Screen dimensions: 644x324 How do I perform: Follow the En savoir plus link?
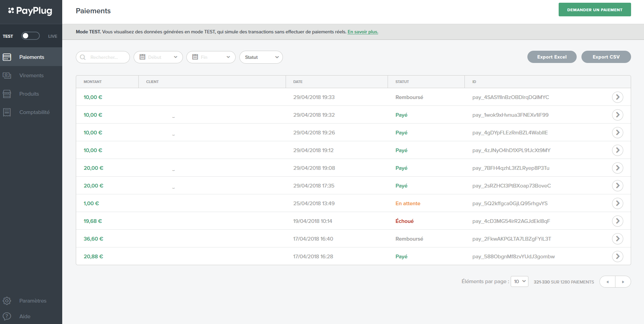[362, 32]
